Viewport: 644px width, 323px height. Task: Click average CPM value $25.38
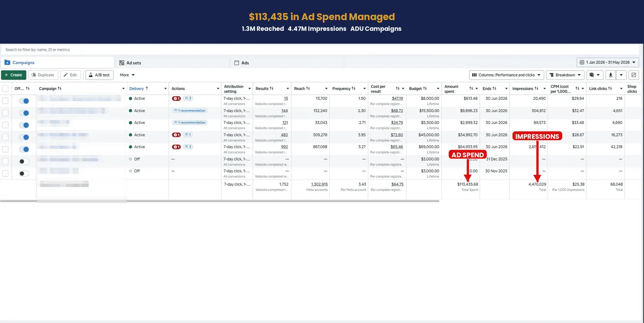[x=578, y=184]
